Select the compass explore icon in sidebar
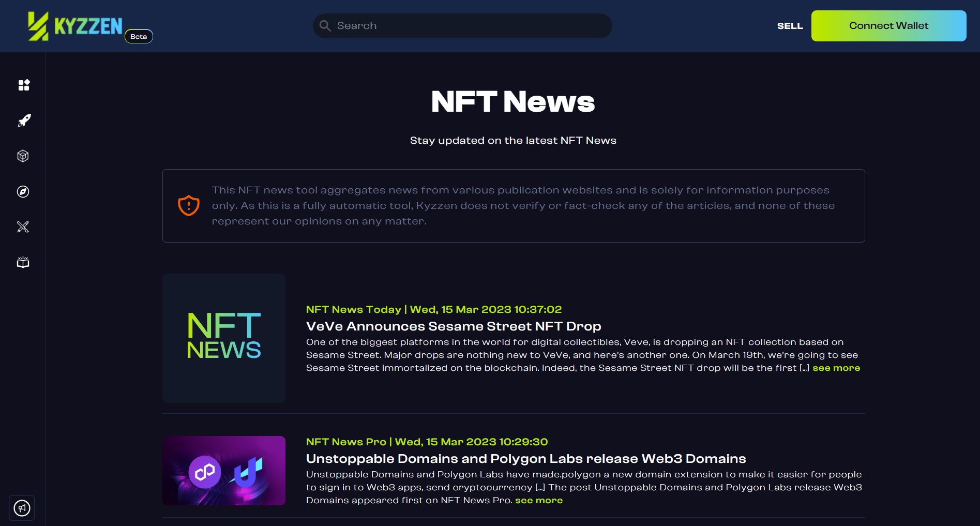Image resolution: width=980 pixels, height=526 pixels. pyautogui.click(x=23, y=191)
